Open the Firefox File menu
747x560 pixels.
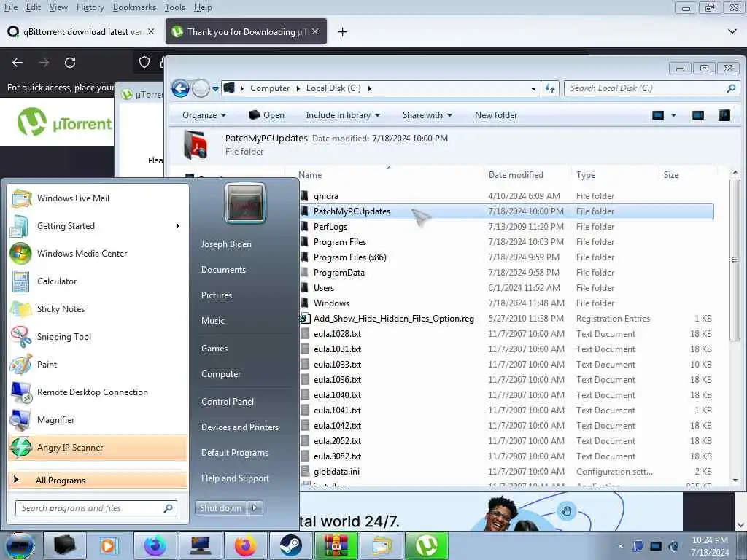point(10,7)
